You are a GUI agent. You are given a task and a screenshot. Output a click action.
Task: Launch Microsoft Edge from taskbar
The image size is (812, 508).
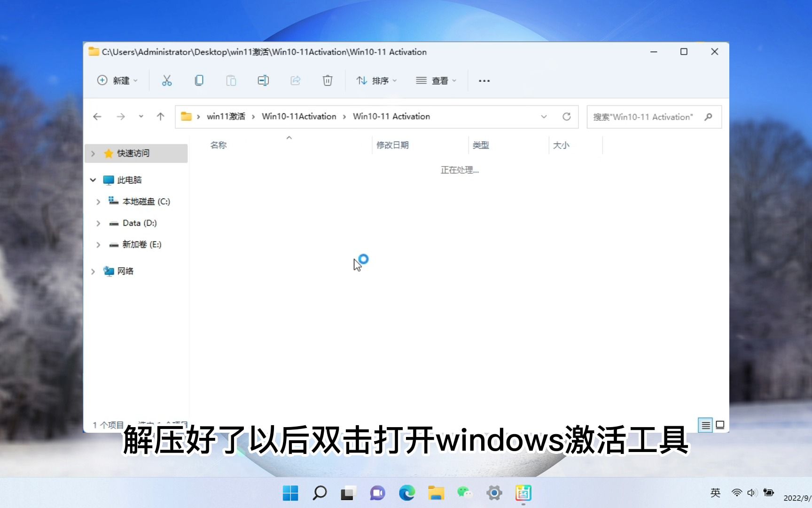[407, 493]
